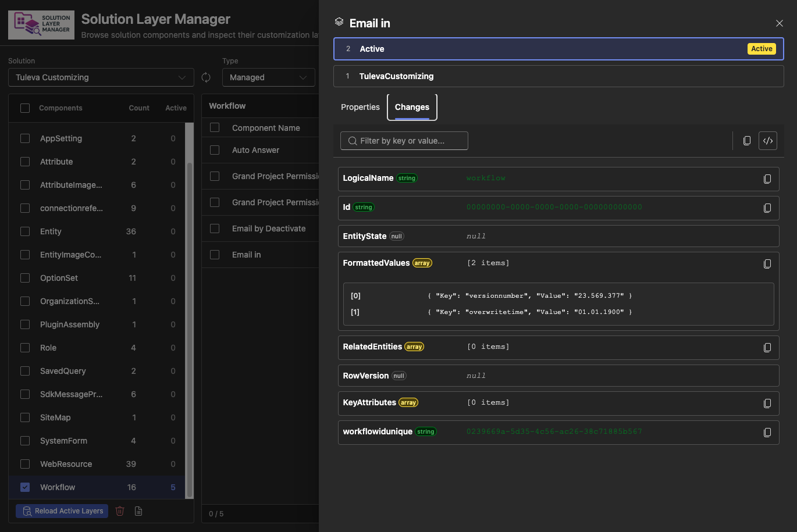Click the connectionrefe... component name

[x=72, y=208]
